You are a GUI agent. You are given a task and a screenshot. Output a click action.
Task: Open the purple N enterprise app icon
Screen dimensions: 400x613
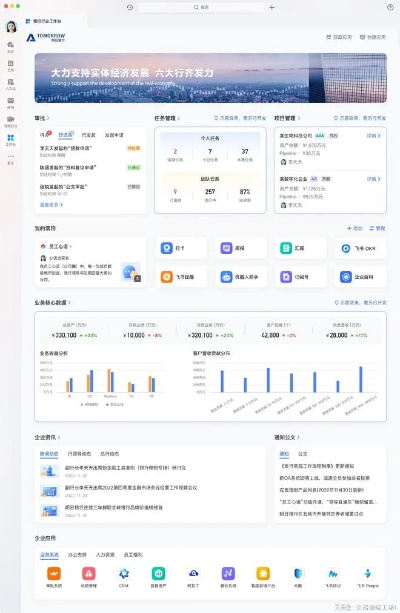point(228,574)
